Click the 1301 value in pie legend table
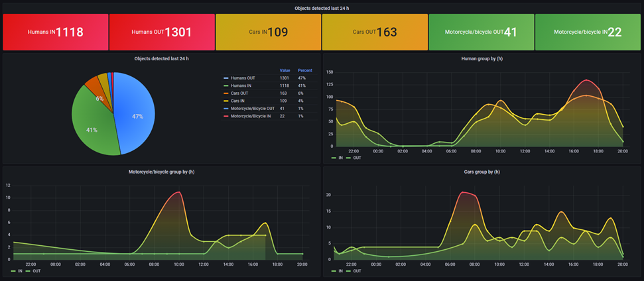644x281 pixels. pyautogui.click(x=285, y=78)
